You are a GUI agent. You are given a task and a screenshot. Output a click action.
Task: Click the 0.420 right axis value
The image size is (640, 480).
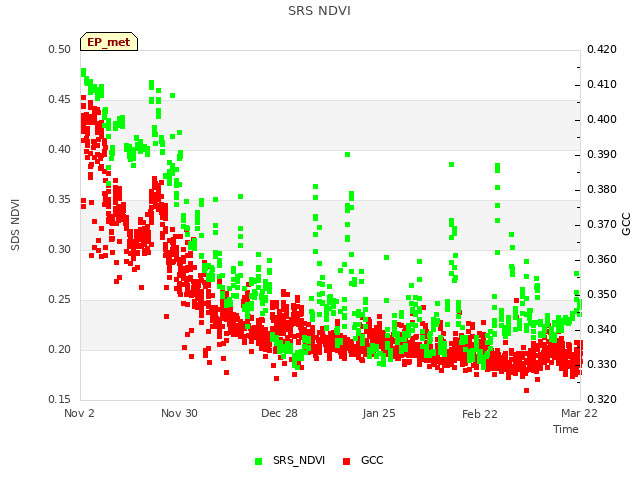(602, 49)
